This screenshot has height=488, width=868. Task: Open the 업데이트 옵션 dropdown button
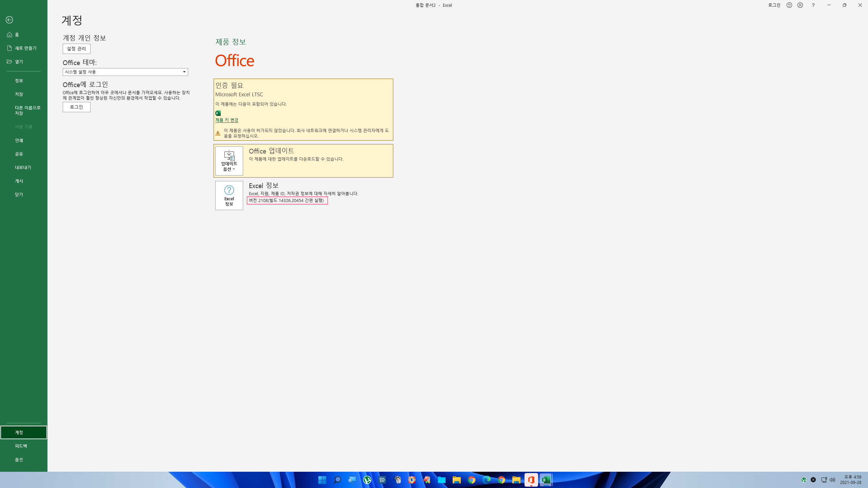click(229, 161)
